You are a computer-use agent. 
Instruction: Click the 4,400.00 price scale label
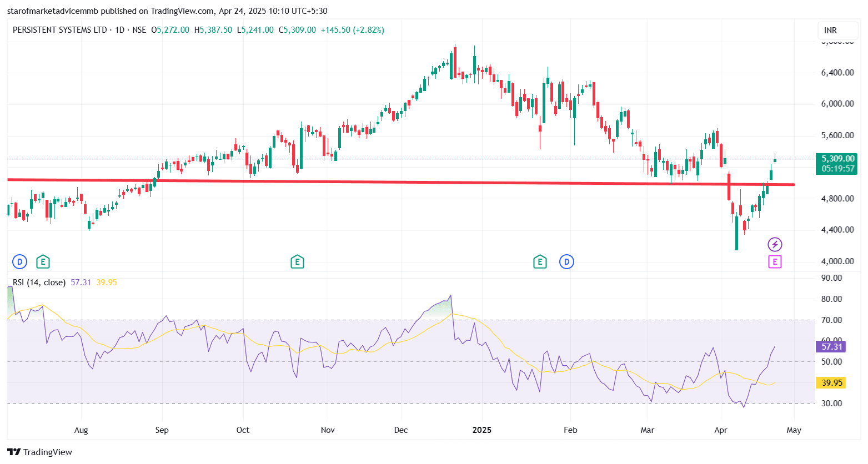[837, 230]
